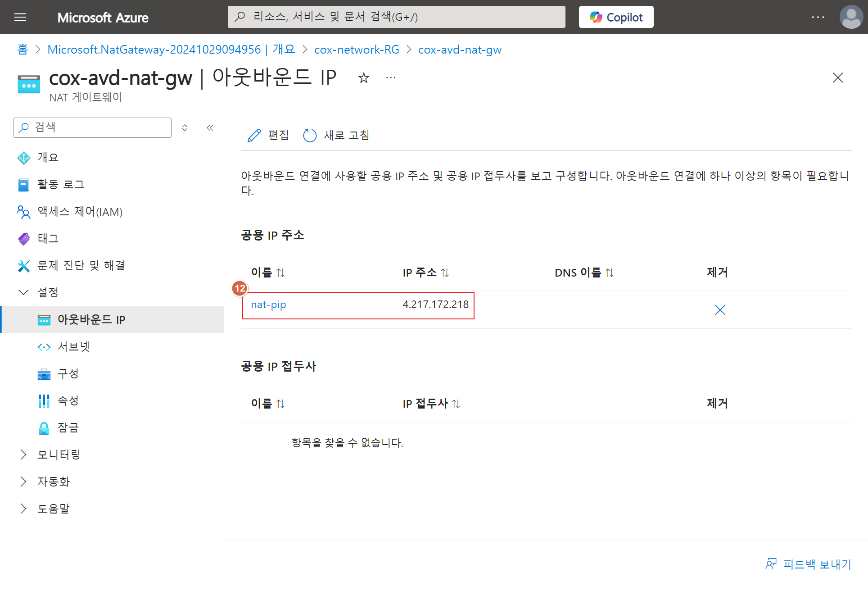Open the nat-pip public IP link

(268, 305)
